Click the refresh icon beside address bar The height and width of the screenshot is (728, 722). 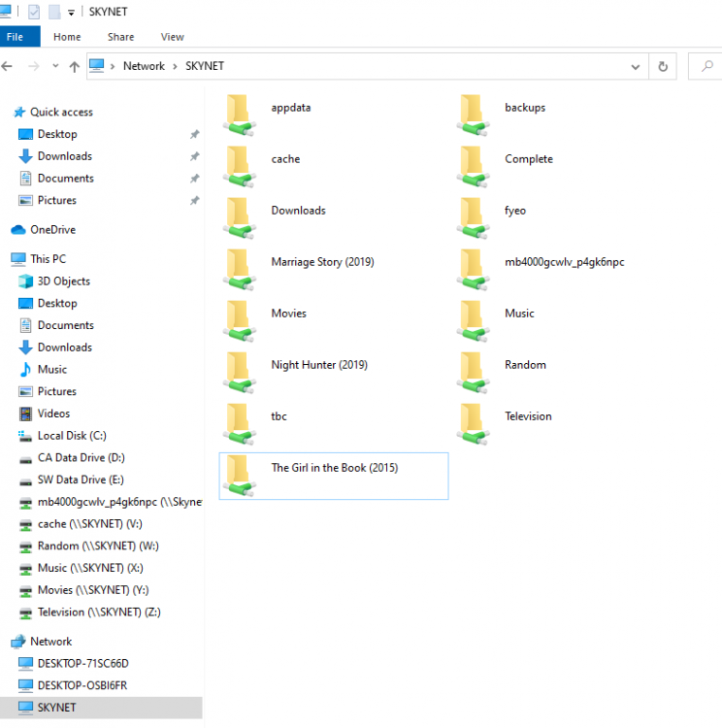(x=663, y=66)
